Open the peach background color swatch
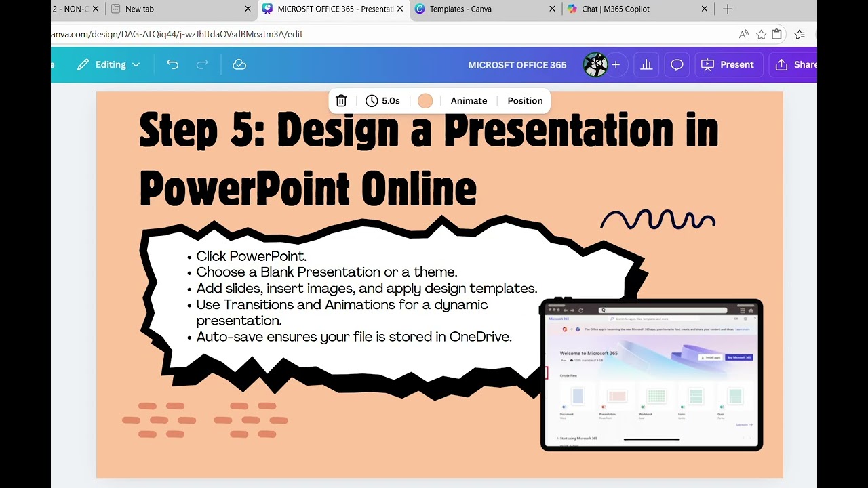The height and width of the screenshot is (488, 868). (x=425, y=101)
